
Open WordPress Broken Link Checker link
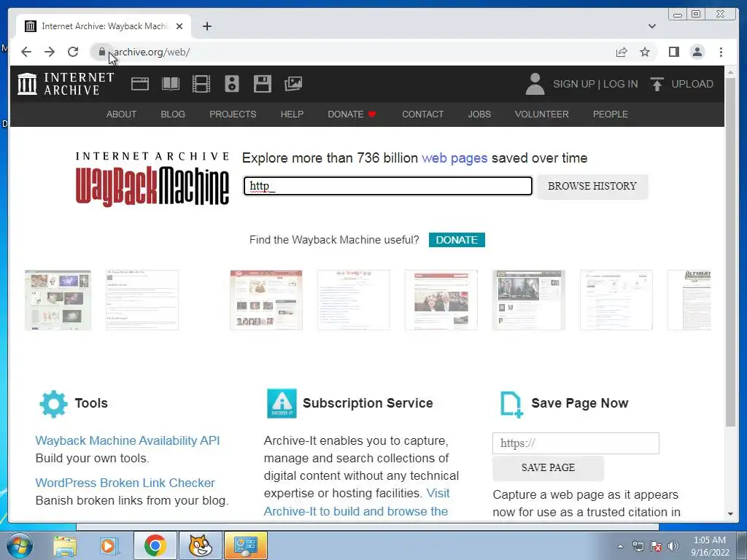click(125, 483)
